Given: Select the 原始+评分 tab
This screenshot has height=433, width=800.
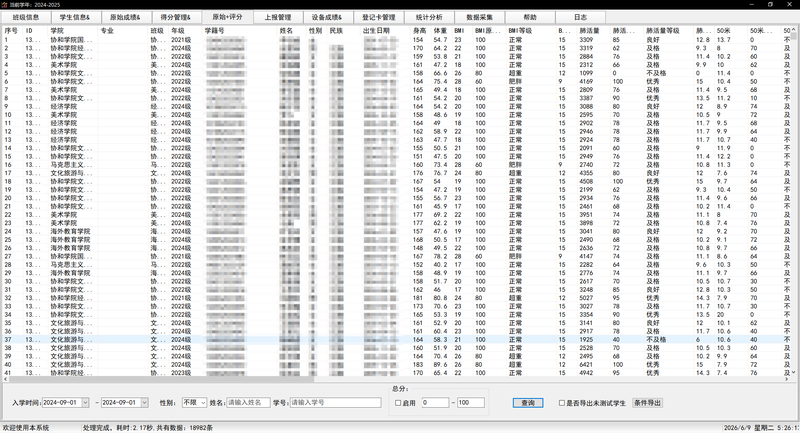Looking at the screenshot, I should pyautogui.click(x=227, y=17).
